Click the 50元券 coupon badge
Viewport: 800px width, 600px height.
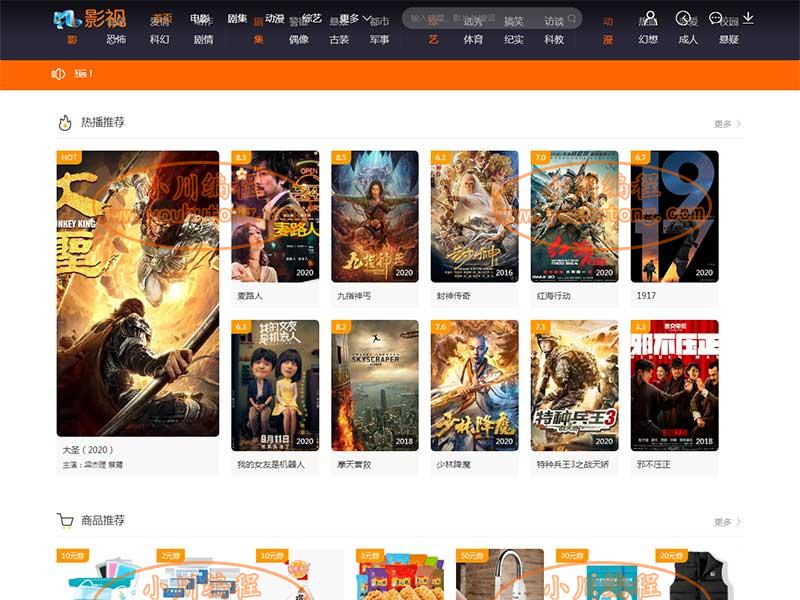coord(472,556)
